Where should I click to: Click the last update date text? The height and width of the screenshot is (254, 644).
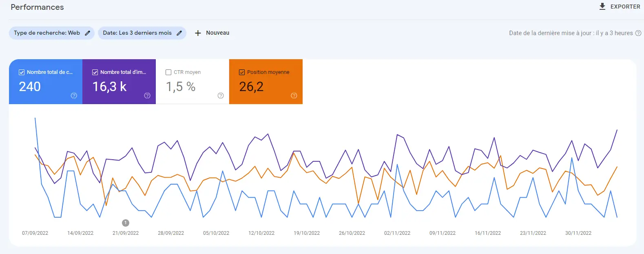[571, 33]
